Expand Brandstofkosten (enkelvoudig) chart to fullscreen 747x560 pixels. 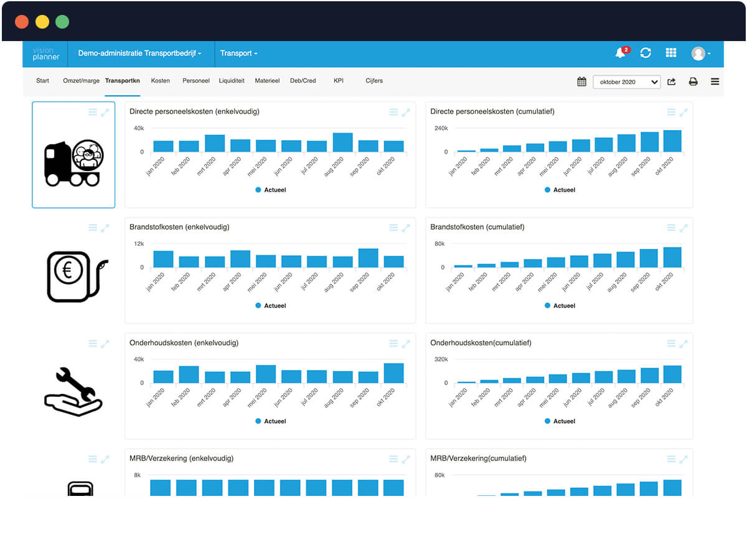click(406, 228)
